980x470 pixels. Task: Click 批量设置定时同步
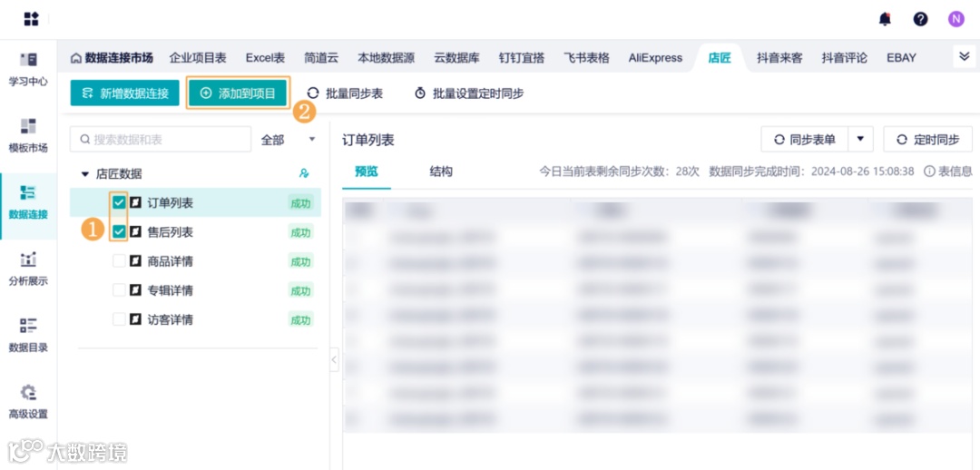[469, 93]
